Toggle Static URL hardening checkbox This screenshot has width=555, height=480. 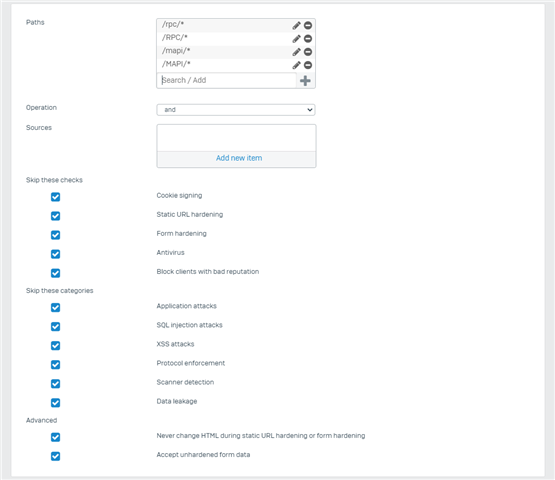pyautogui.click(x=56, y=216)
